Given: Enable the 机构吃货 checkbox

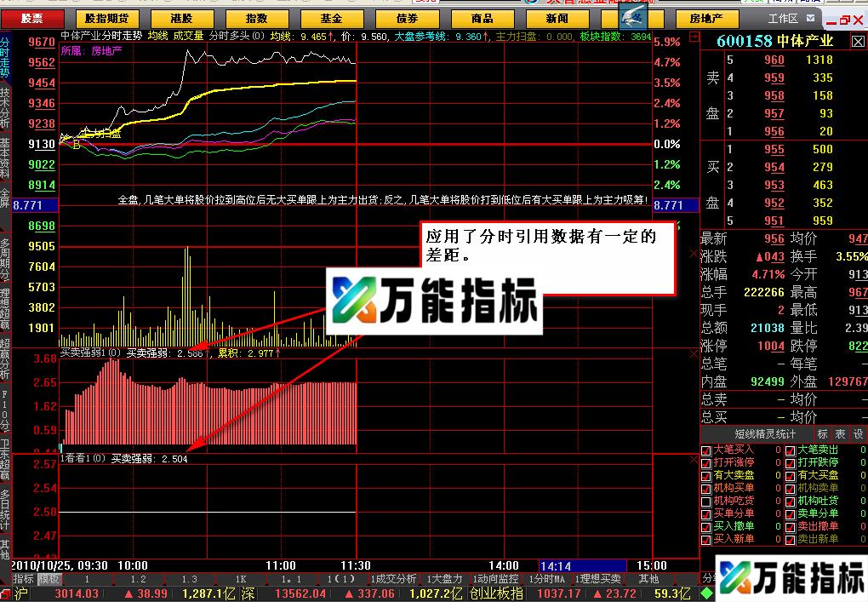Looking at the screenshot, I should [705, 502].
